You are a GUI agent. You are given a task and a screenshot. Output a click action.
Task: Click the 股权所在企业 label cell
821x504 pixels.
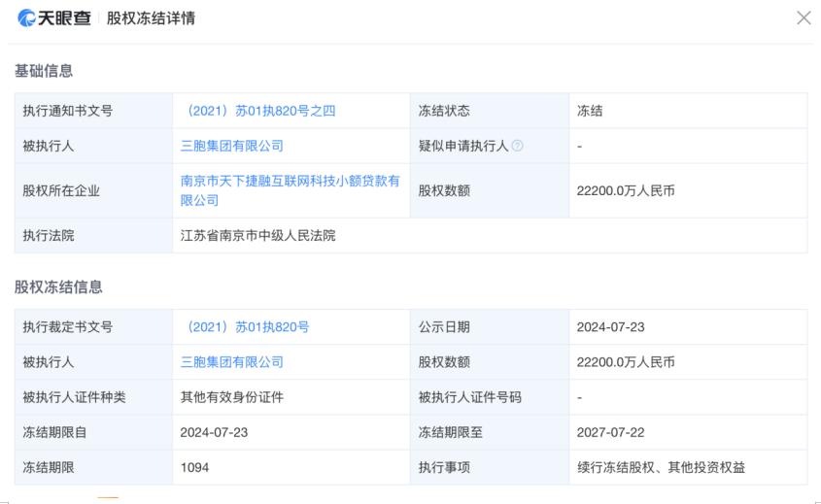[93, 190]
